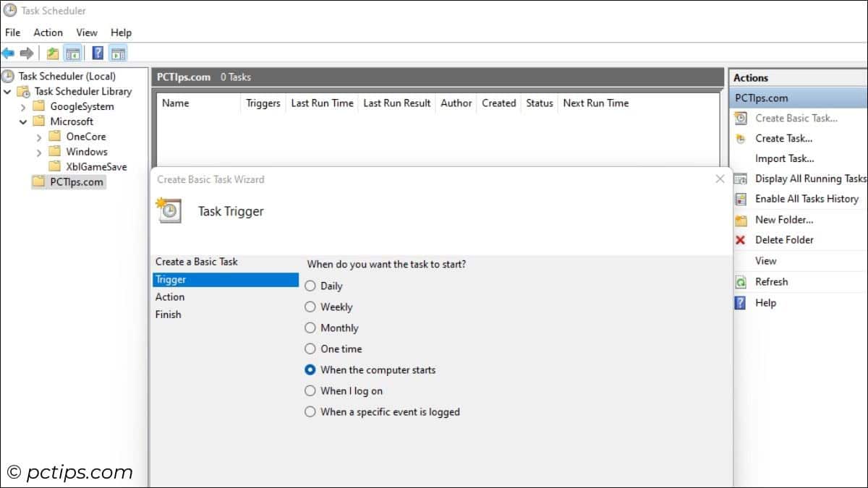Click the Microsoft folder icon in tree

point(39,121)
